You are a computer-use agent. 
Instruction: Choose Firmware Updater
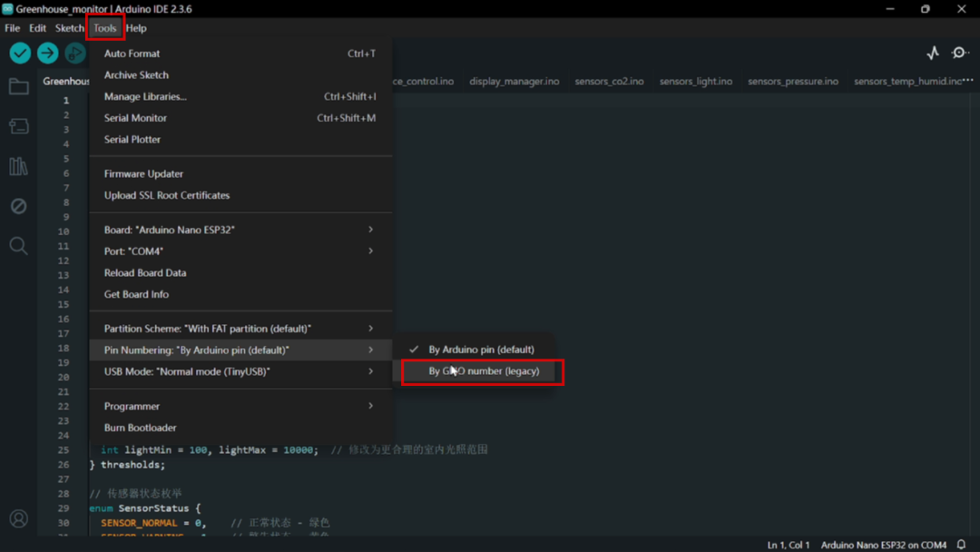240,173
